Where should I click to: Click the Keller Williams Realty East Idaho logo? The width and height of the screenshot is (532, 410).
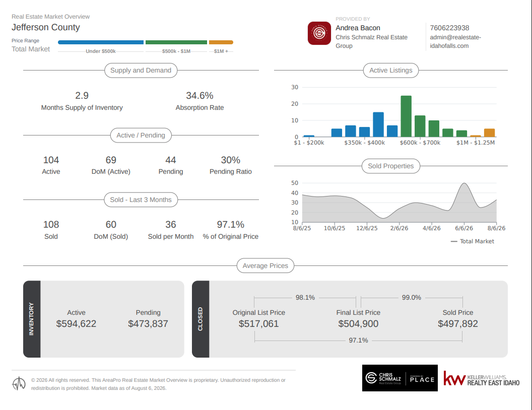[482, 378]
